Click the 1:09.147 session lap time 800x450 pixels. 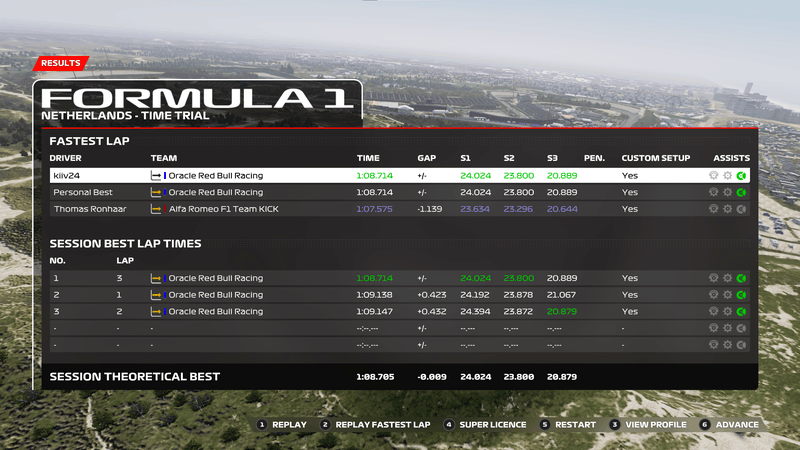pyautogui.click(x=374, y=311)
